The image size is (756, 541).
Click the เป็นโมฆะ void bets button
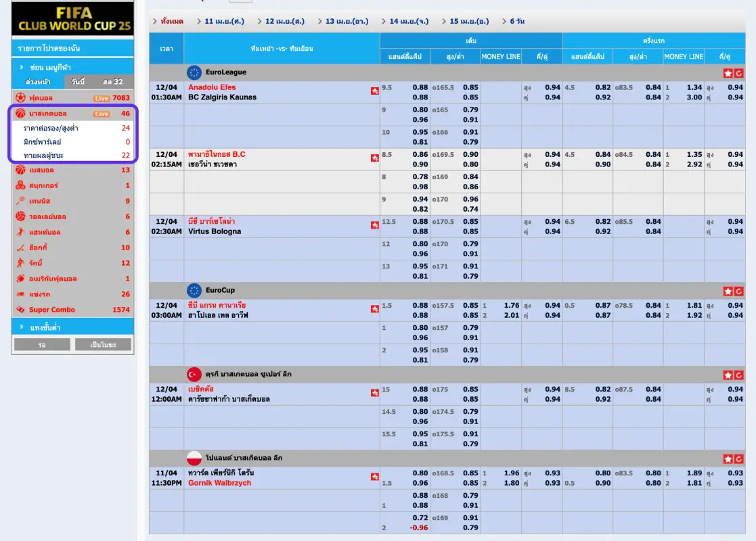tap(103, 345)
